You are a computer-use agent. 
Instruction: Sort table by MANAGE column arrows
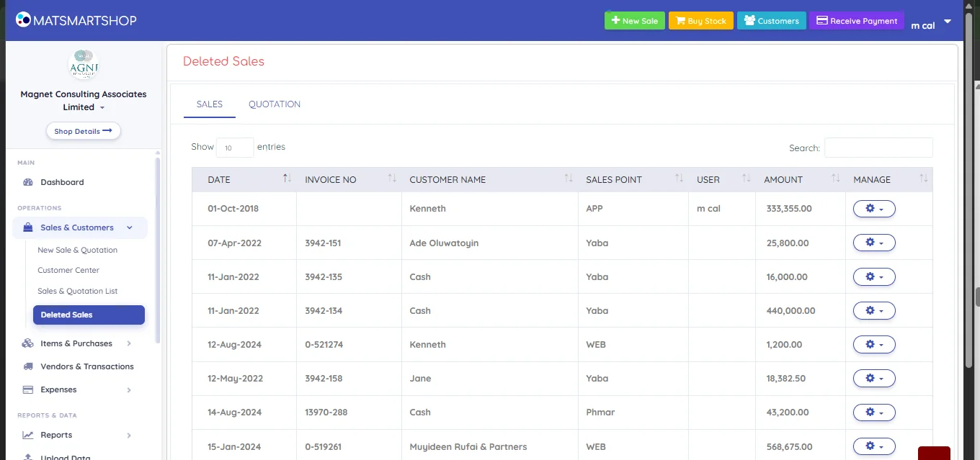click(924, 179)
